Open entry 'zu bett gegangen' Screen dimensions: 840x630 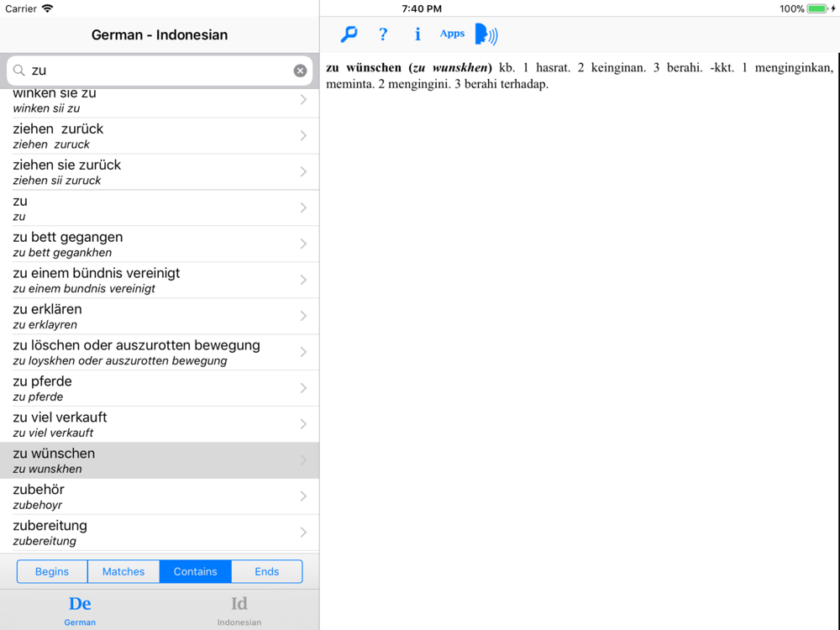pos(160,244)
